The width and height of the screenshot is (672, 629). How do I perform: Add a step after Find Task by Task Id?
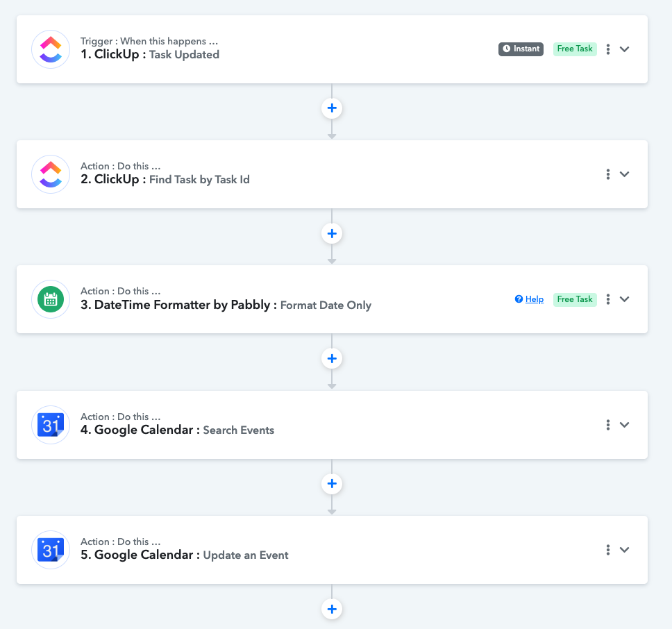(332, 233)
